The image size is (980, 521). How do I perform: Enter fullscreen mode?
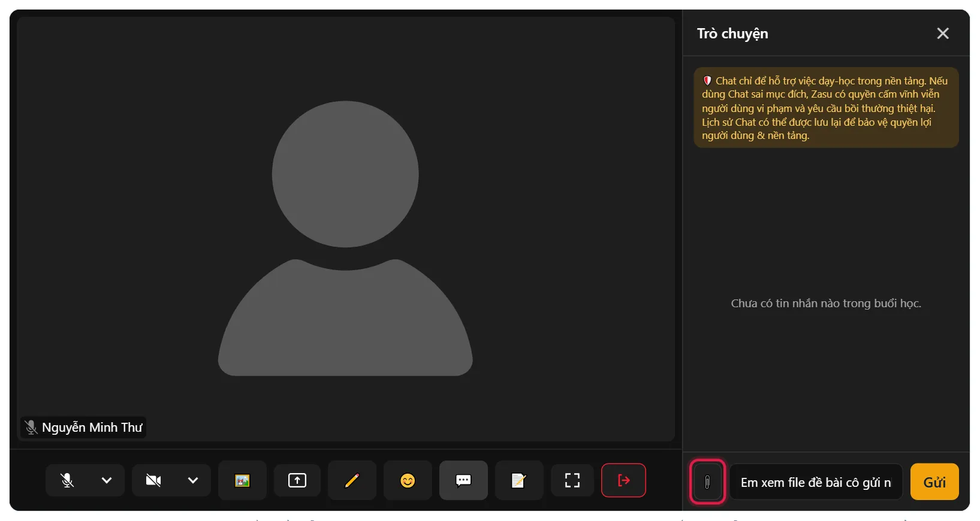point(572,480)
